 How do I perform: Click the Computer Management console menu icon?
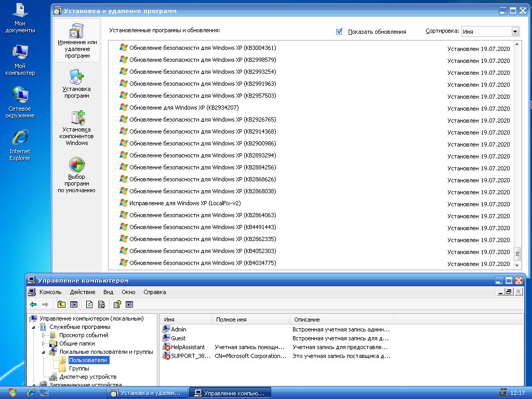pos(32,292)
